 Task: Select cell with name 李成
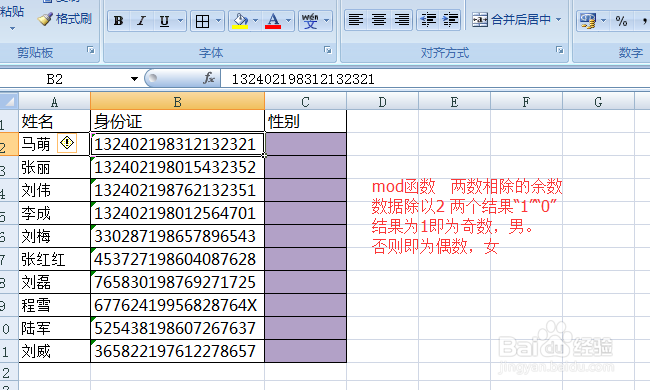pos(54,213)
